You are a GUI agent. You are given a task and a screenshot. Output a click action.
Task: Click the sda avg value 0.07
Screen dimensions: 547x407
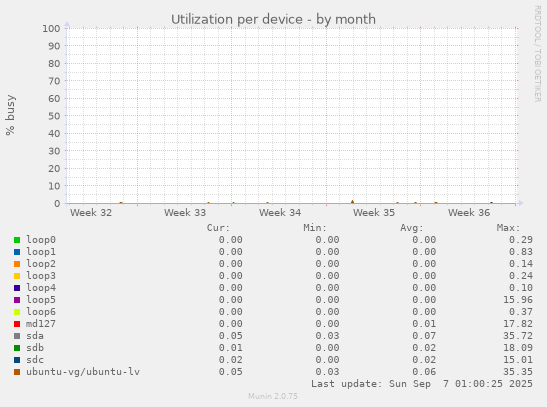pos(424,336)
